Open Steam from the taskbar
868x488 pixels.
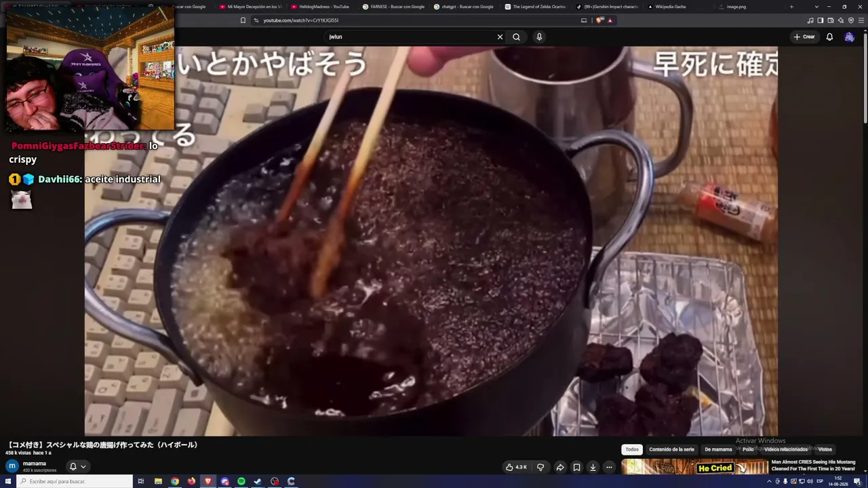pyautogui.click(x=258, y=481)
